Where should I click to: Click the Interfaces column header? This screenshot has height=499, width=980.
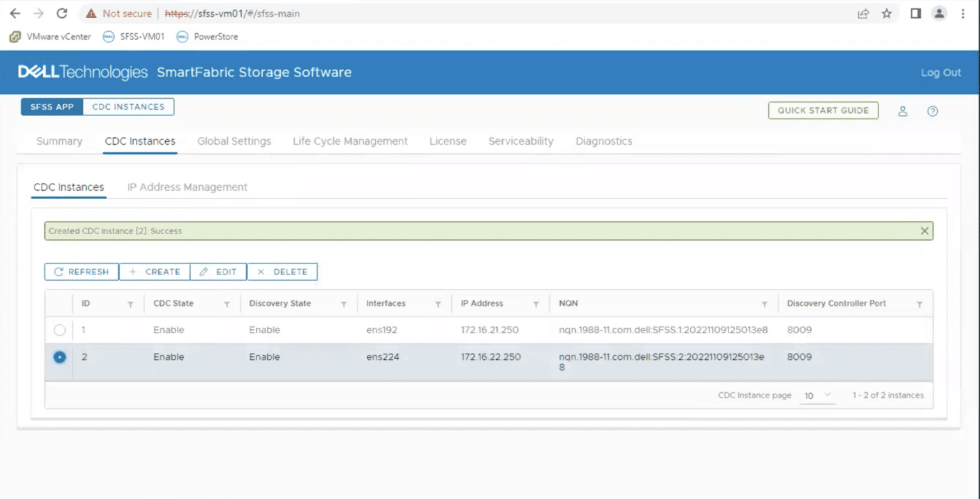pyautogui.click(x=386, y=304)
